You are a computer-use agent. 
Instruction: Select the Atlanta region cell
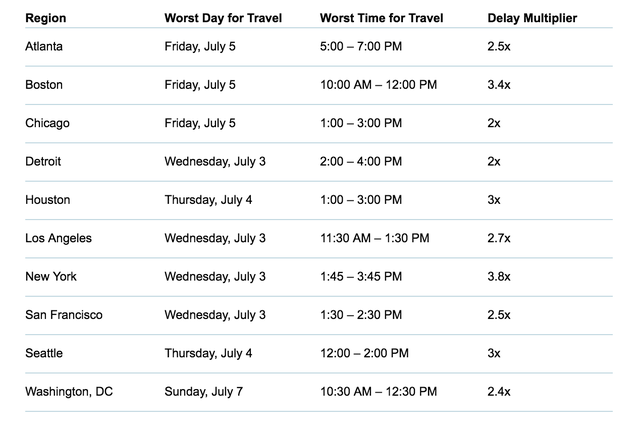pos(44,47)
